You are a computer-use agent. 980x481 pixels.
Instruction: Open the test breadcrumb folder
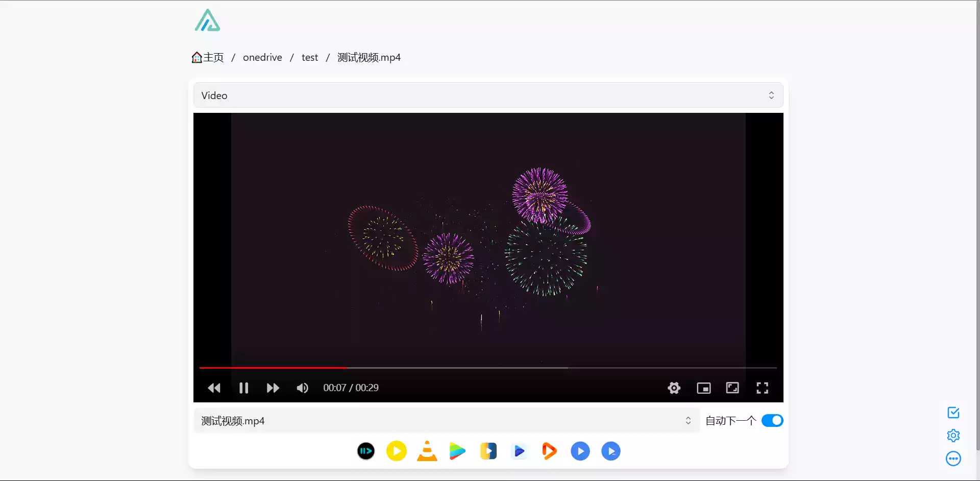tap(310, 57)
